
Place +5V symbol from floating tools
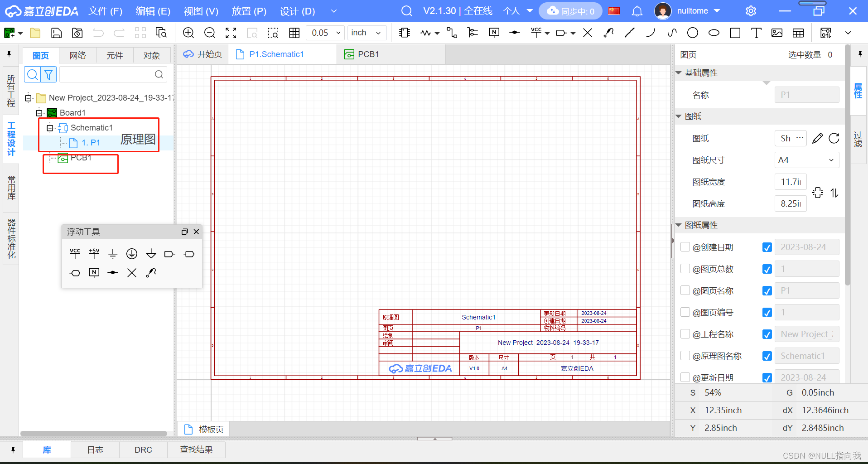pos(94,253)
